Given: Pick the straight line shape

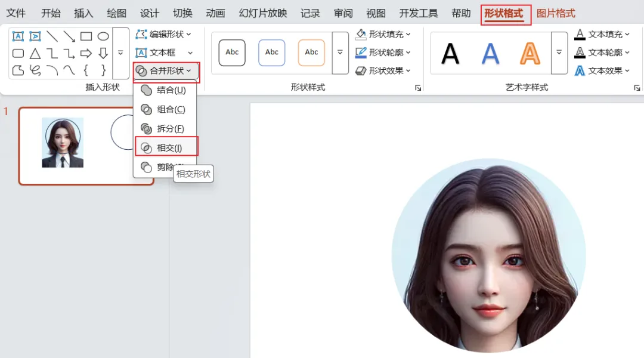Looking at the screenshot, I should click(x=52, y=36).
